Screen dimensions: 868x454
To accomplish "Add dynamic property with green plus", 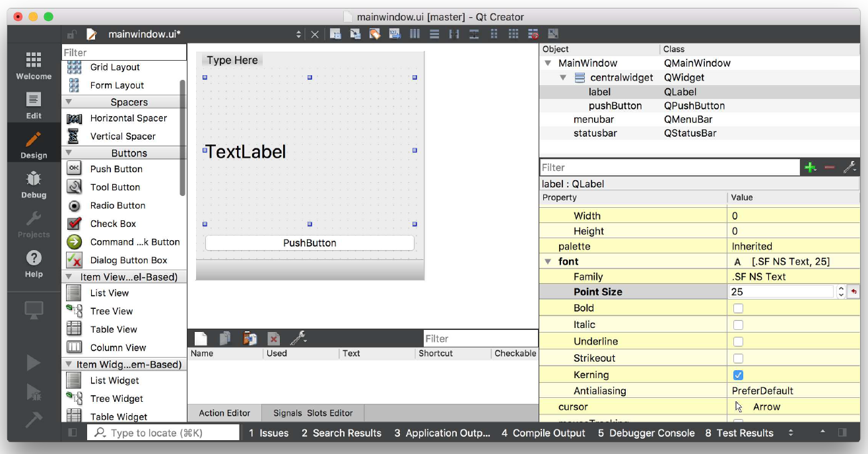I will click(810, 168).
